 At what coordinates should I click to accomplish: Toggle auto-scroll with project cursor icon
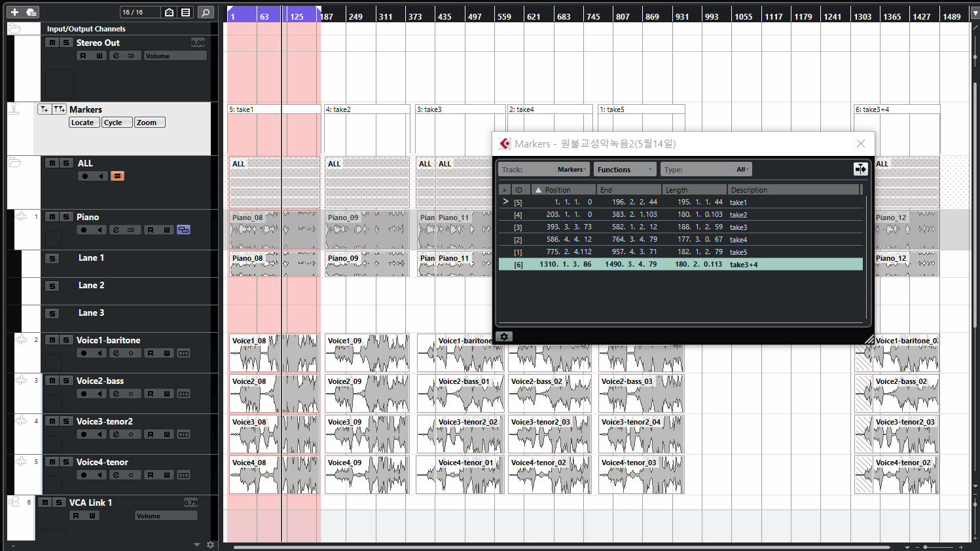click(860, 169)
